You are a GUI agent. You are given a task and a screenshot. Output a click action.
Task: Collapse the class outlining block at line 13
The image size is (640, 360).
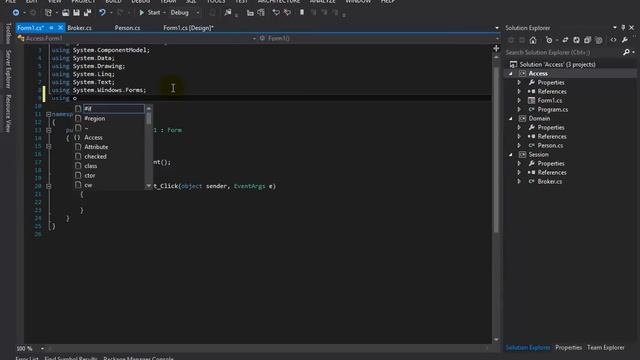coord(48,130)
